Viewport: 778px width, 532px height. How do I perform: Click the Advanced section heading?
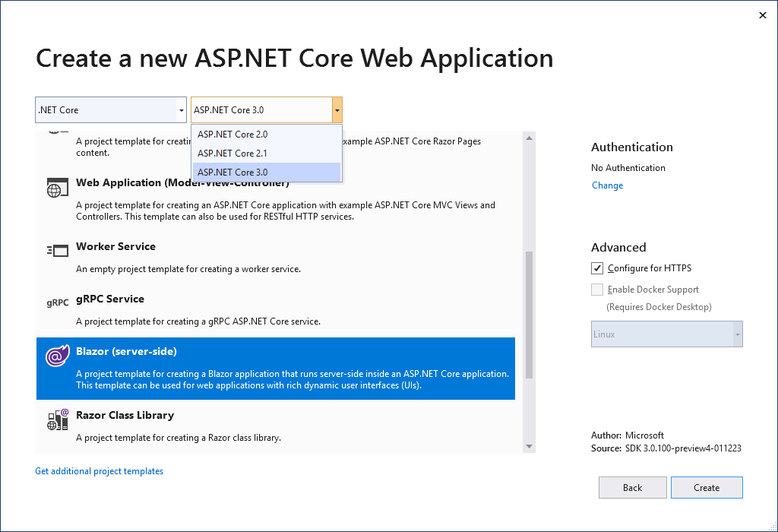click(x=618, y=247)
